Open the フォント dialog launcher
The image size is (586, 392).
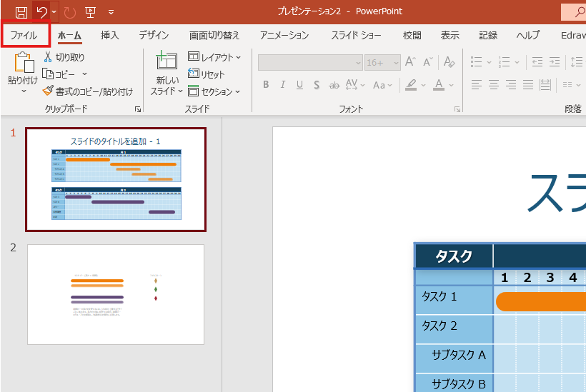pos(457,109)
